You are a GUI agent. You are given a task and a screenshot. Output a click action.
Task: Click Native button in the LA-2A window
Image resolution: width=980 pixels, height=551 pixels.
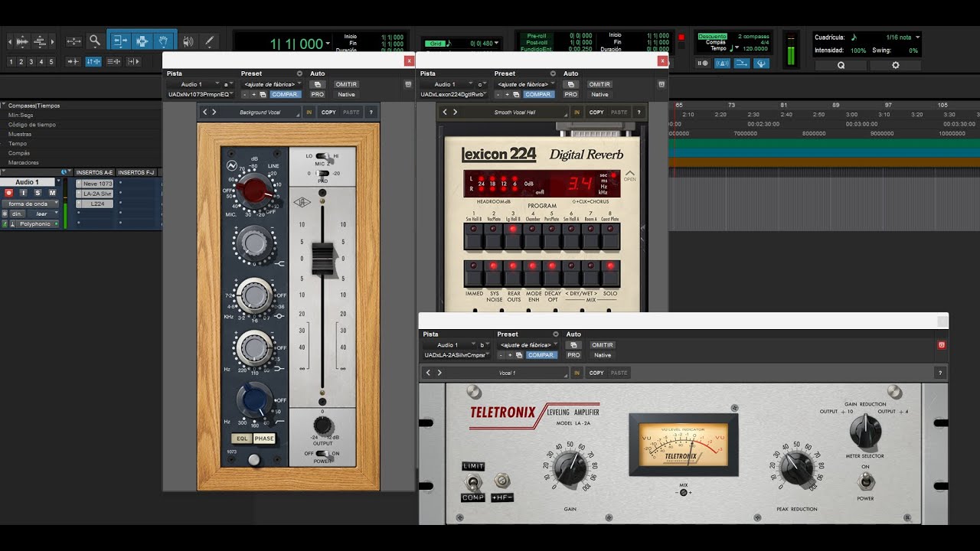coord(603,355)
